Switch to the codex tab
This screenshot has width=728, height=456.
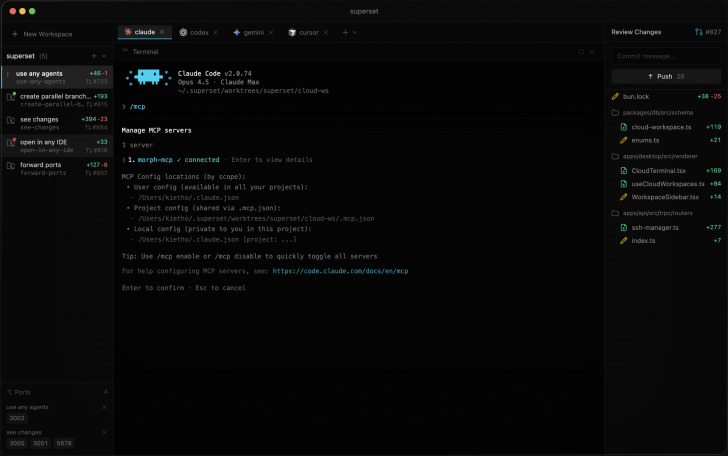(x=199, y=33)
